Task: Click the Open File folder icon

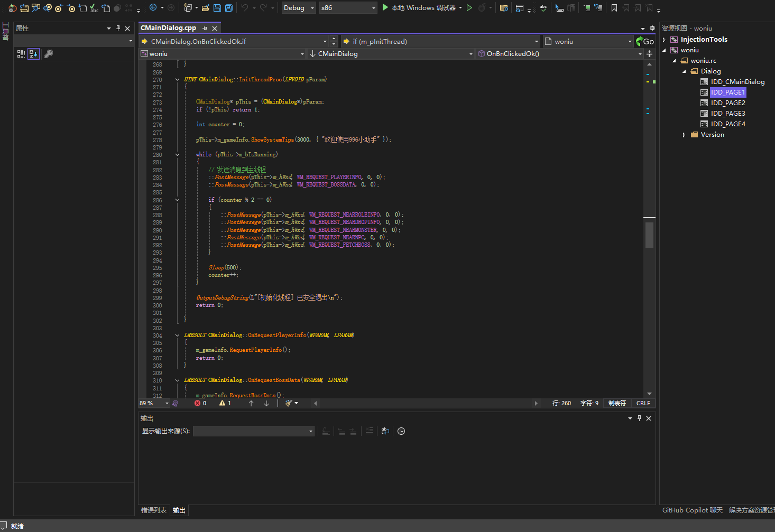Action: click(x=205, y=8)
